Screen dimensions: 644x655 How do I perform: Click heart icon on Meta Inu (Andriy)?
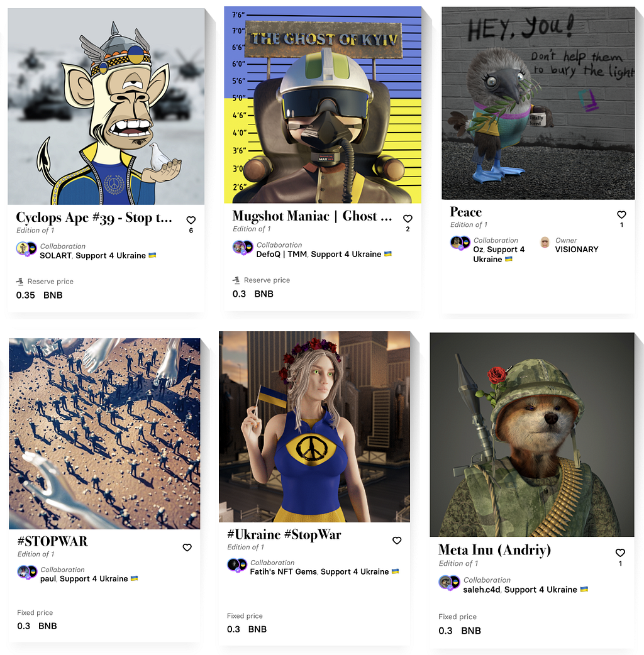click(620, 553)
